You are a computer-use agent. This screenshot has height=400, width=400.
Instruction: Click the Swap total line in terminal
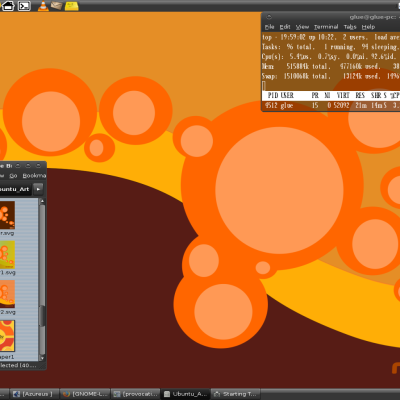click(331, 76)
